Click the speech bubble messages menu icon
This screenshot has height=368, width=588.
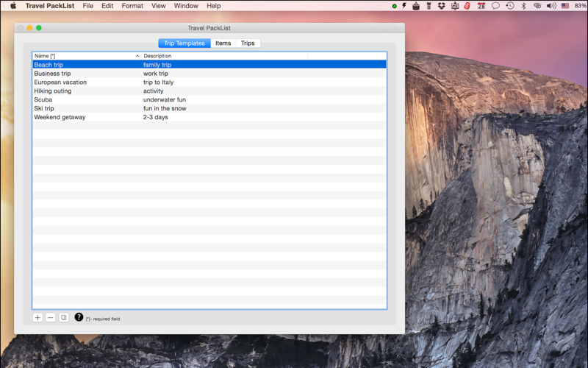coord(495,6)
